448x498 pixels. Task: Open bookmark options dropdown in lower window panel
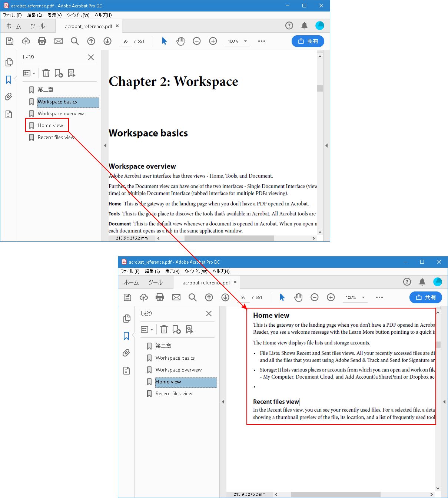pos(147,330)
